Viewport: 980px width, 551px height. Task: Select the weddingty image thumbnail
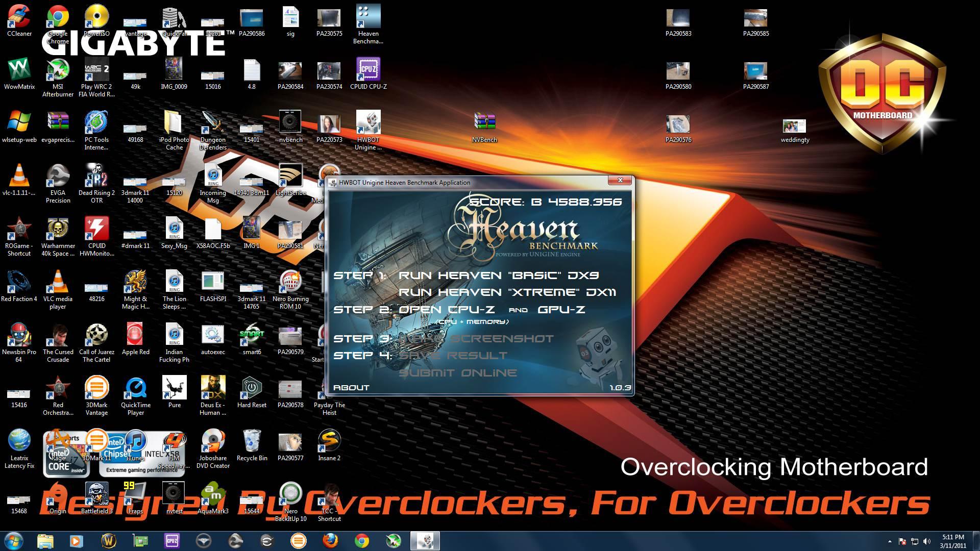[795, 131]
